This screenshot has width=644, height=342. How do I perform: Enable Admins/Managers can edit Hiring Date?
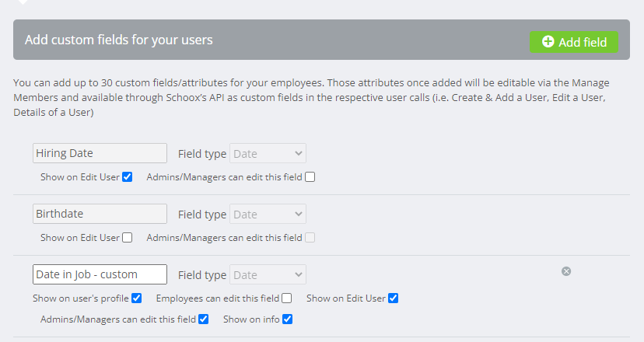310,177
